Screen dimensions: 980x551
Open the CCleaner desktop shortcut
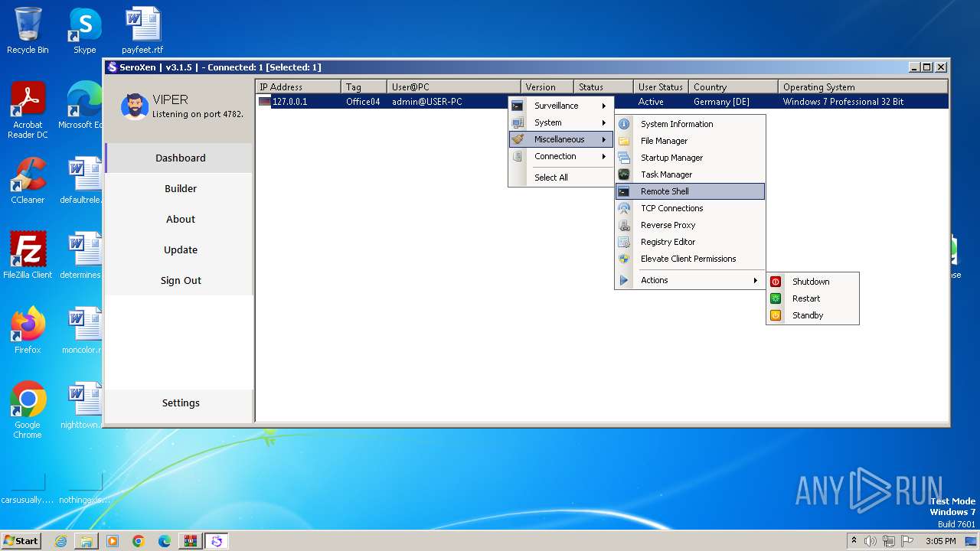pyautogui.click(x=28, y=181)
